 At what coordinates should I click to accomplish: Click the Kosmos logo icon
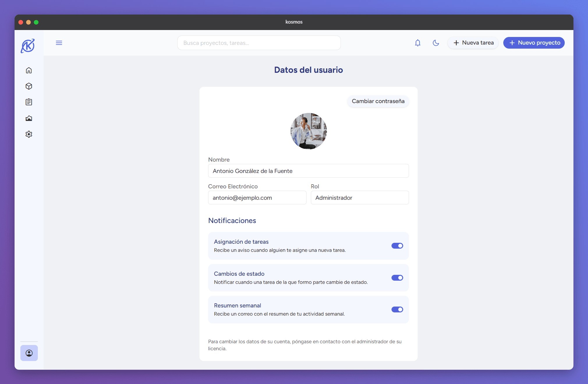coord(28,46)
